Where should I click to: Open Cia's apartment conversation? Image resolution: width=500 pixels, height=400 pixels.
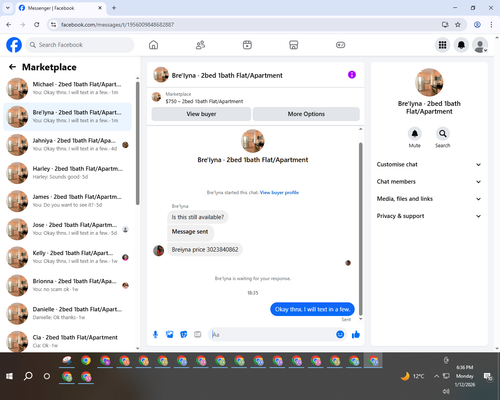click(68, 341)
